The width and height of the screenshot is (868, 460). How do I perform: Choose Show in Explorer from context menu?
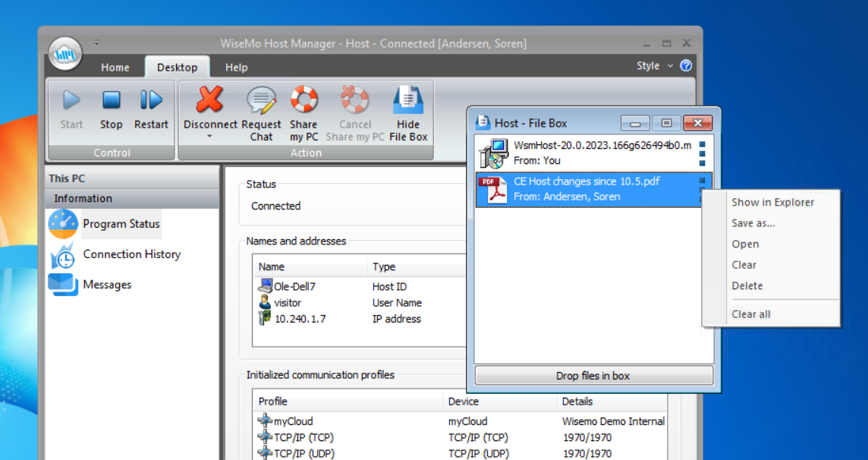[772, 203]
